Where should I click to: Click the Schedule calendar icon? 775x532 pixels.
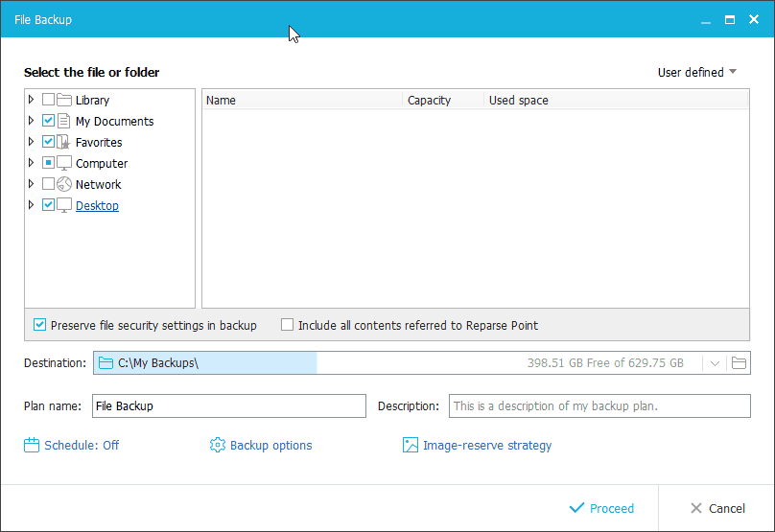point(32,445)
